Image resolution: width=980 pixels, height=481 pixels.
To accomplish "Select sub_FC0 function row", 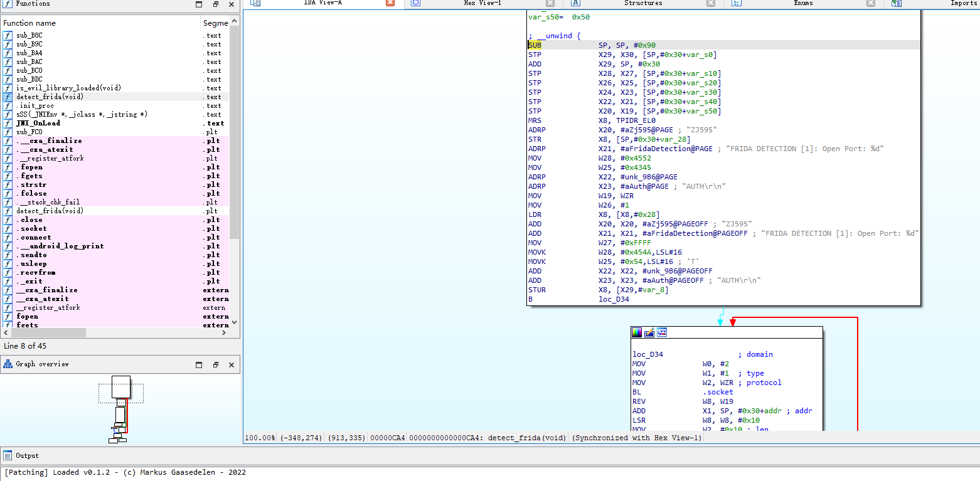I will click(115, 132).
